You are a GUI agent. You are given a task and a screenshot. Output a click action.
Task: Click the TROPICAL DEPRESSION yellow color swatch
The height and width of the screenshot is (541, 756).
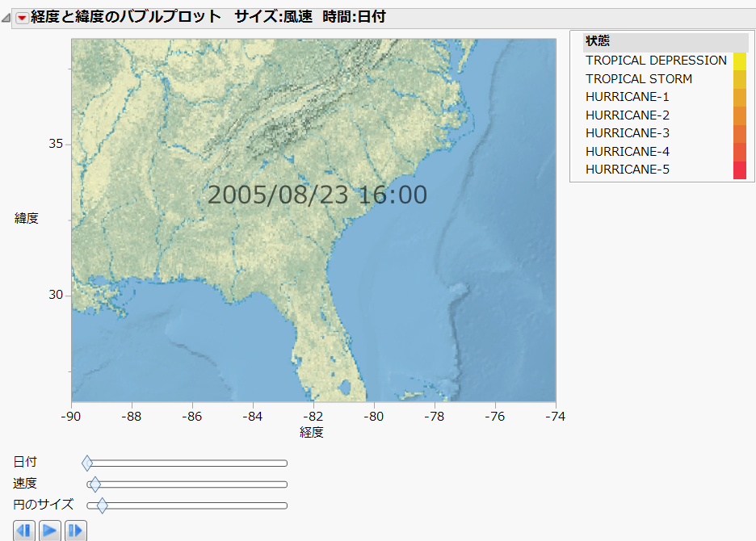[x=739, y=61]
